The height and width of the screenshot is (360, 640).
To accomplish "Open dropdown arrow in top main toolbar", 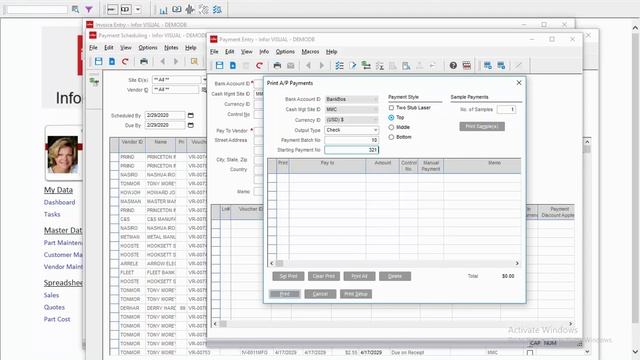I will 138,9.
